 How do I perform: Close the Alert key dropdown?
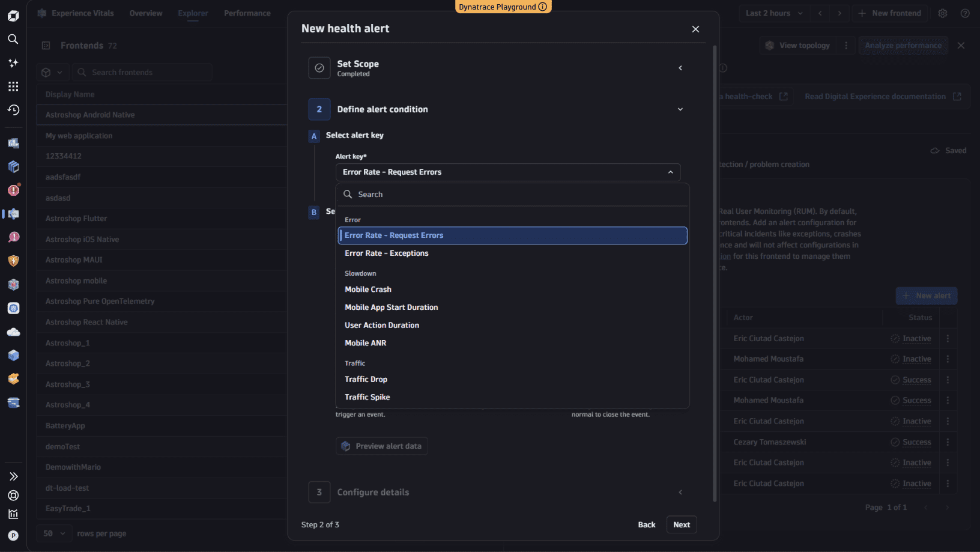click(x=671, y=172)
